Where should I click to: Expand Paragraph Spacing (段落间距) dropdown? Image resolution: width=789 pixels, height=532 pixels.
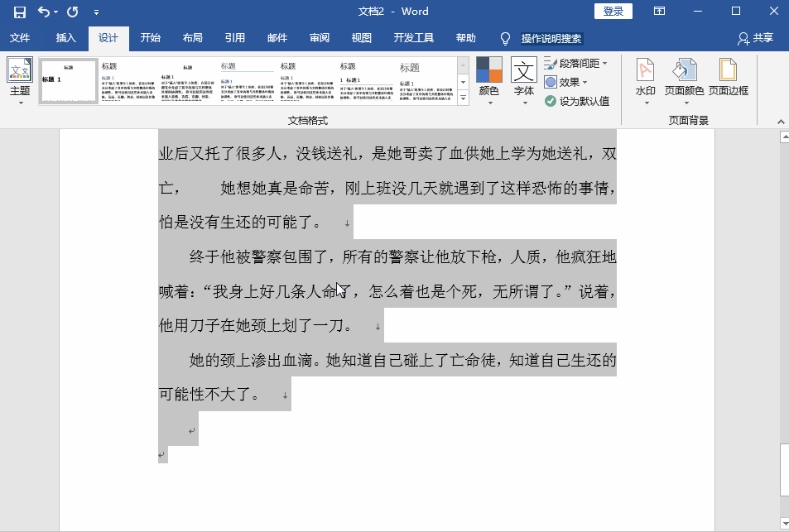pos(576,64)
